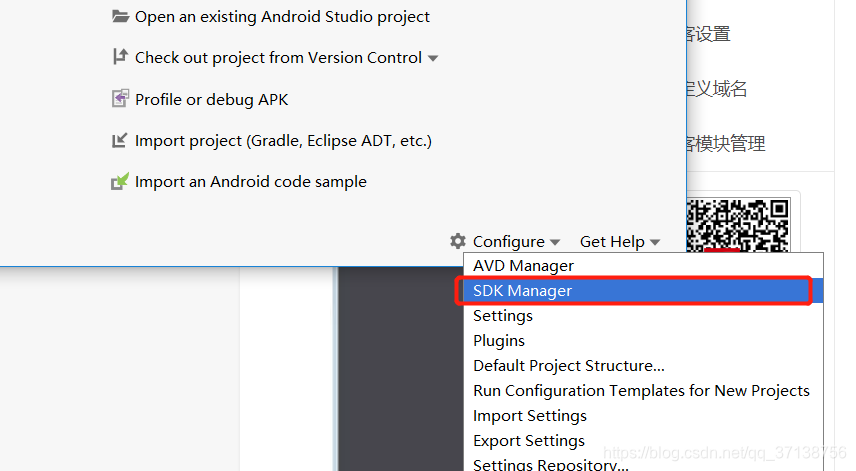Choose Import Settings menu entry
This screenshot has width=856, height=471.
pos(643,416)
